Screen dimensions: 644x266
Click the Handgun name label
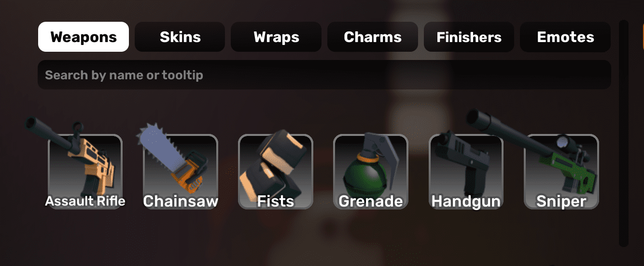[466, 201]
